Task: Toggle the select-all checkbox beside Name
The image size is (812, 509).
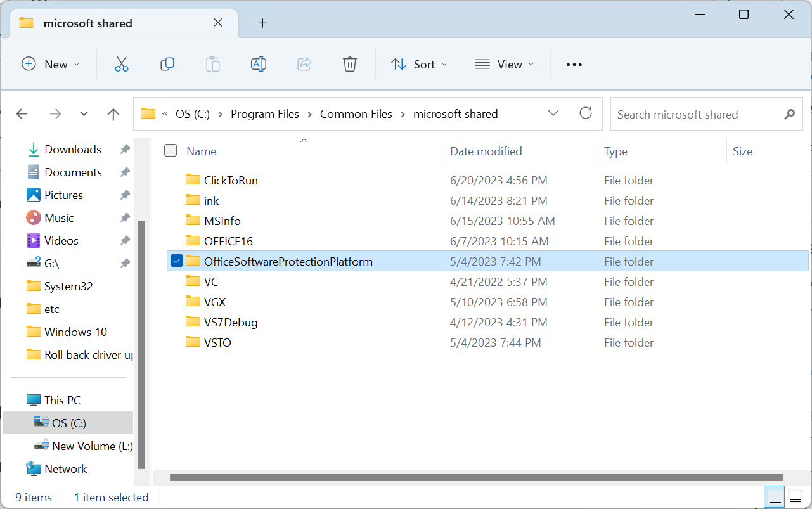Action: 171,150
